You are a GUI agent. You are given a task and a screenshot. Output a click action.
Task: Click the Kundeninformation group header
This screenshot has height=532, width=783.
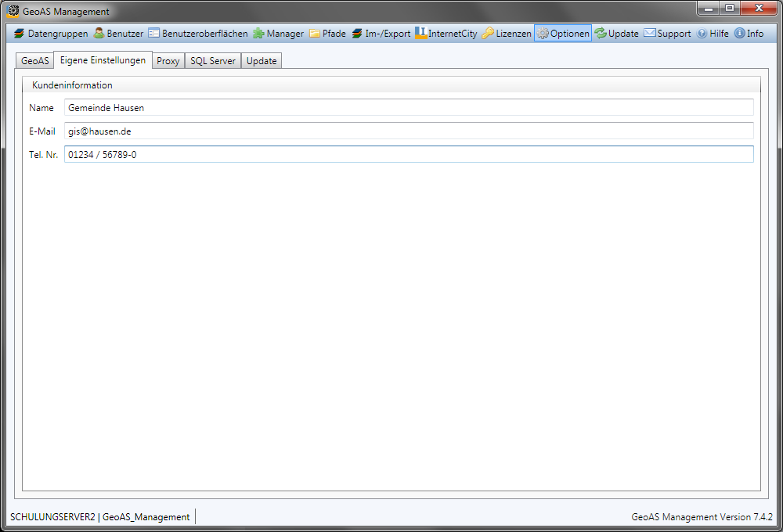391,84
